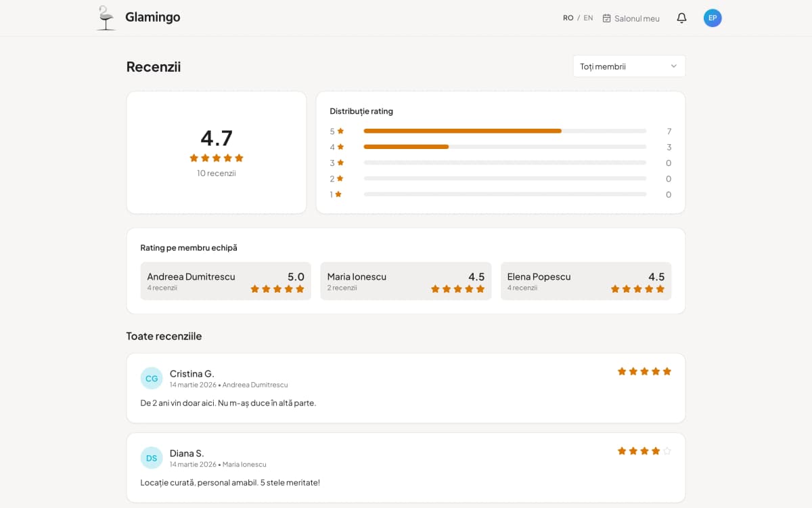Image resolution: width=812 pixels, height=508 pixels.
Task: Click the DS avatar for Diana S.
Action: [152, 458]
